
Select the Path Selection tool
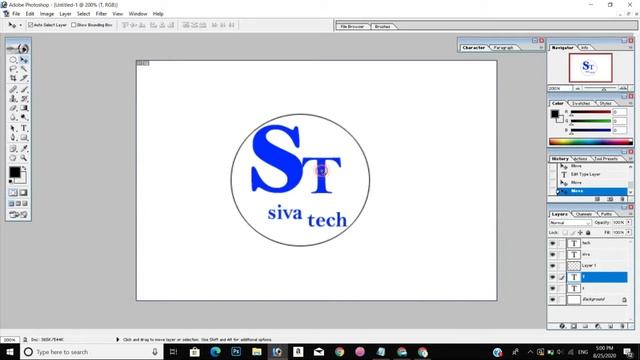(x=13, y=128)
